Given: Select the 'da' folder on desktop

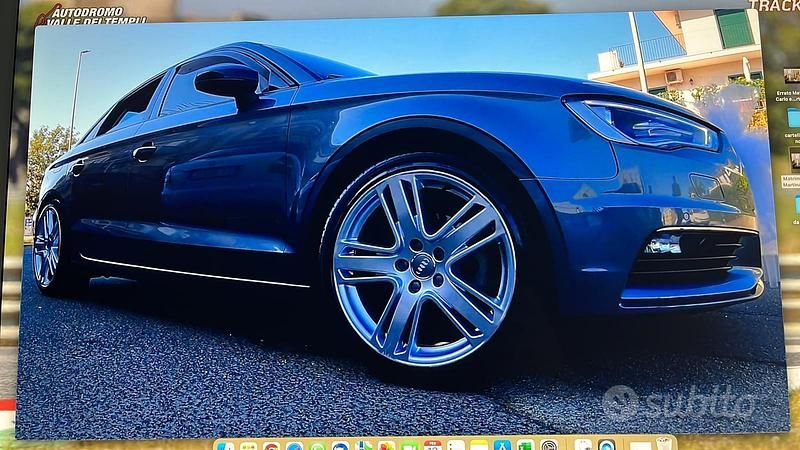Looking at the screenshot, I should (x=795, y=205).
